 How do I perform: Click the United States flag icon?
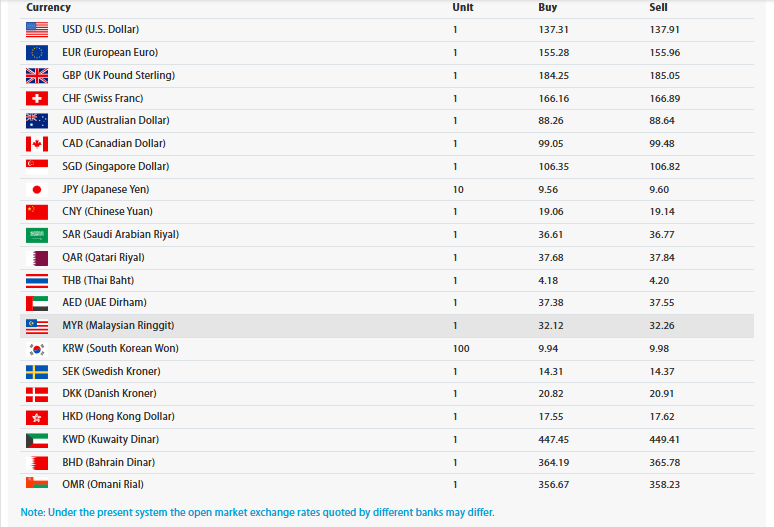point(37,30)
